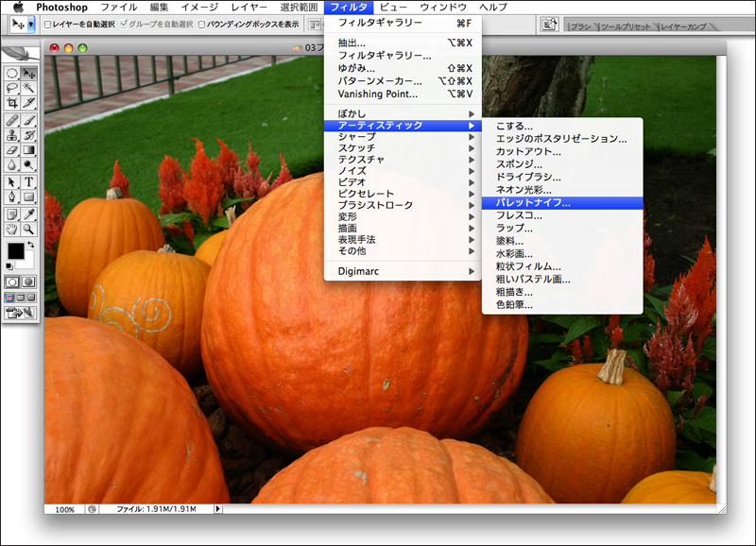The height and width of the screenshot is (546, 756).
Task: Open status bar info popup arrow
Action: (218, 509)
